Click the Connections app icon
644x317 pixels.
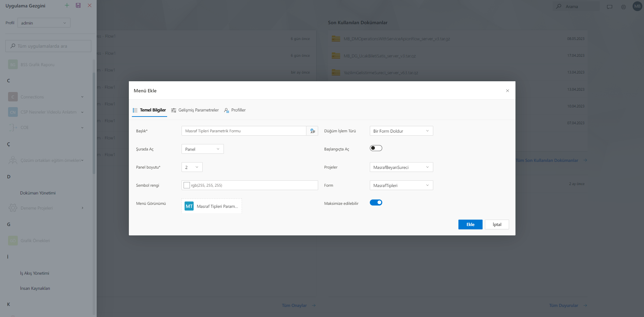pyautogui.click(x=13, y=97)
